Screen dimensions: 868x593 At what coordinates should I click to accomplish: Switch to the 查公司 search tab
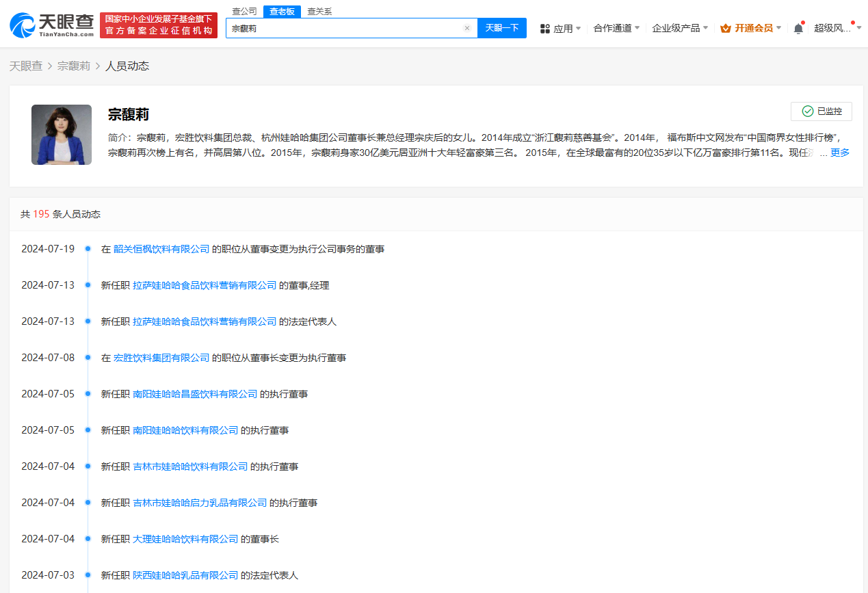[245, 11]
